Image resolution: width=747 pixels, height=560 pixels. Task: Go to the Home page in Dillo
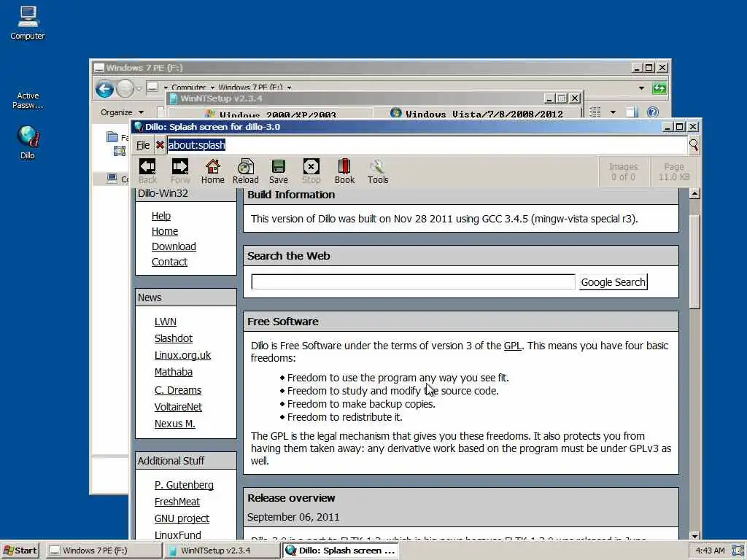(212, 171)
